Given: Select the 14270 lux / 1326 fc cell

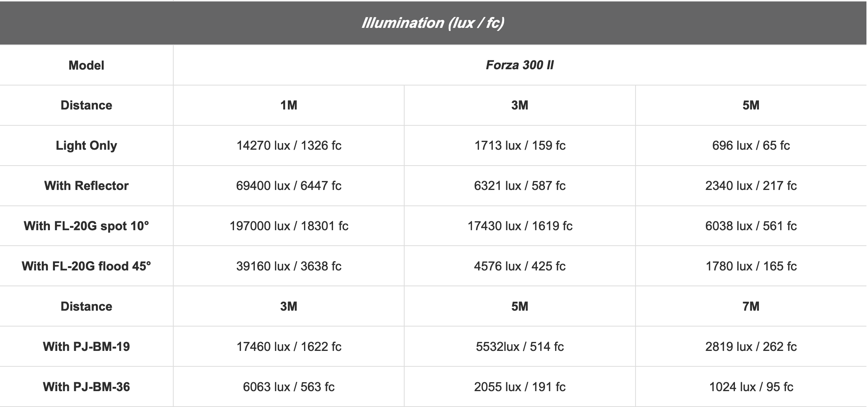Looking at the screenshot, I should point(289,145).
